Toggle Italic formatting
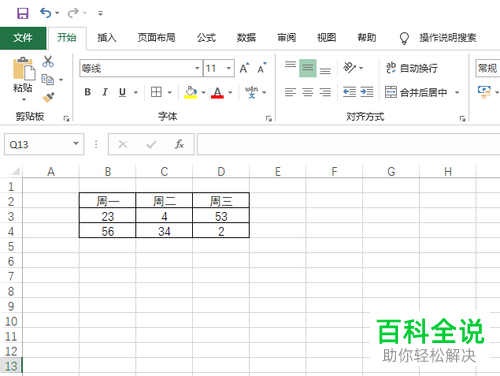The width and height of the screenshot is (500, 376). [x=105, y=92]
